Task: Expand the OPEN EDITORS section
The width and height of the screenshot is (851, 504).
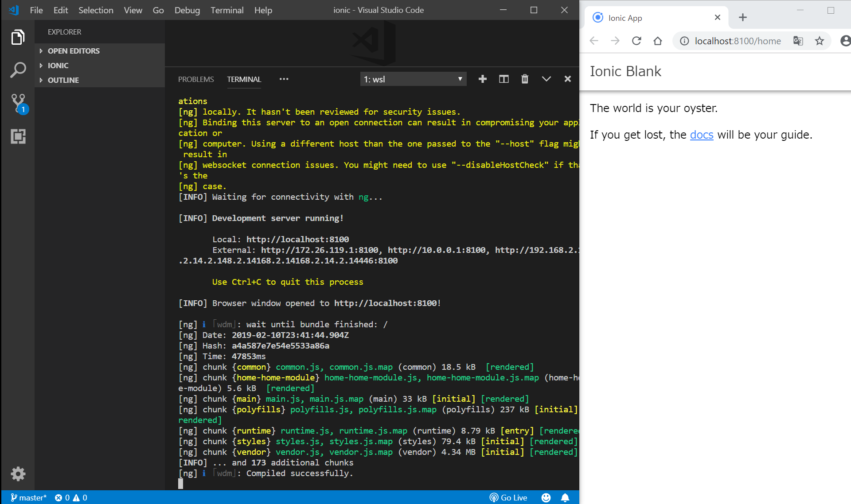Action: 74,51
